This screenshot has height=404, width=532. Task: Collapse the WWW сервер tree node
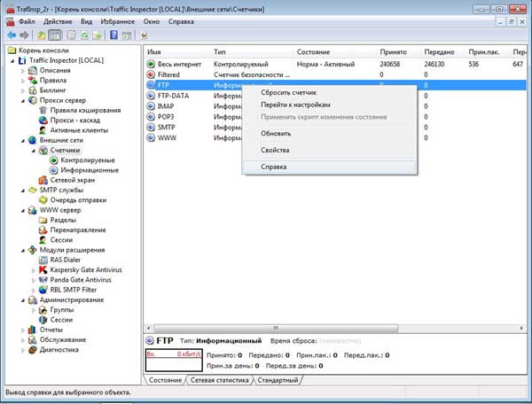(x=23, y=211)
